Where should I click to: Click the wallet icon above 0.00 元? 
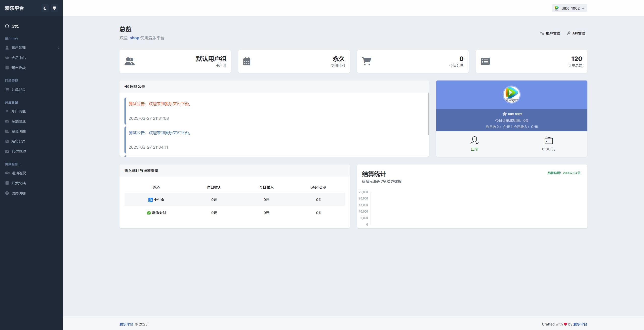548,140
